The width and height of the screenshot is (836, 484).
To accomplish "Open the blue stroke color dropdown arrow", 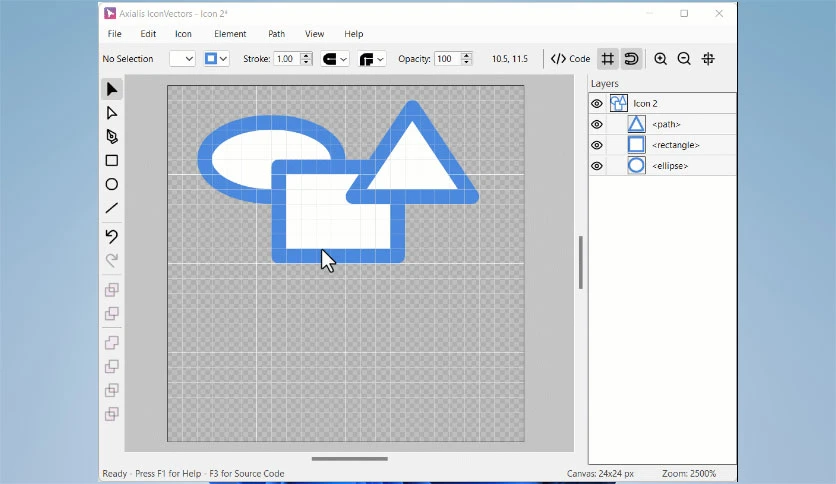I will 223,59.
